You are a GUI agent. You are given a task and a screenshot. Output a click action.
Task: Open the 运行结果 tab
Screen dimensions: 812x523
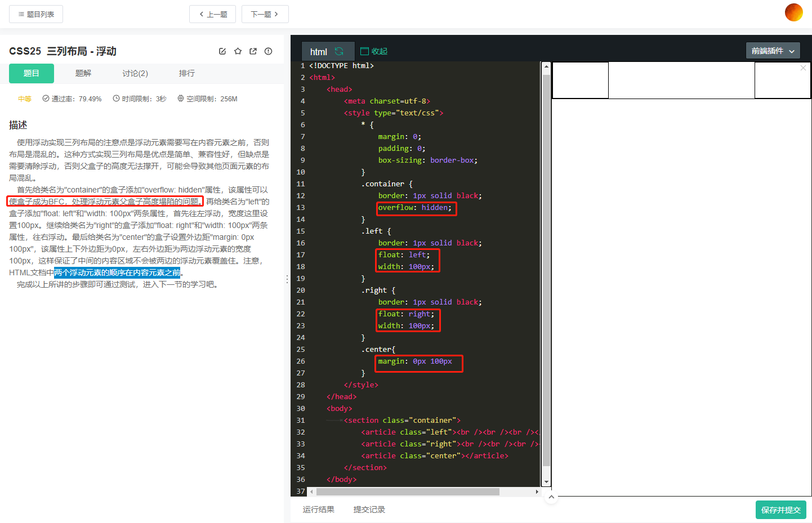click(x=319, y=509)
